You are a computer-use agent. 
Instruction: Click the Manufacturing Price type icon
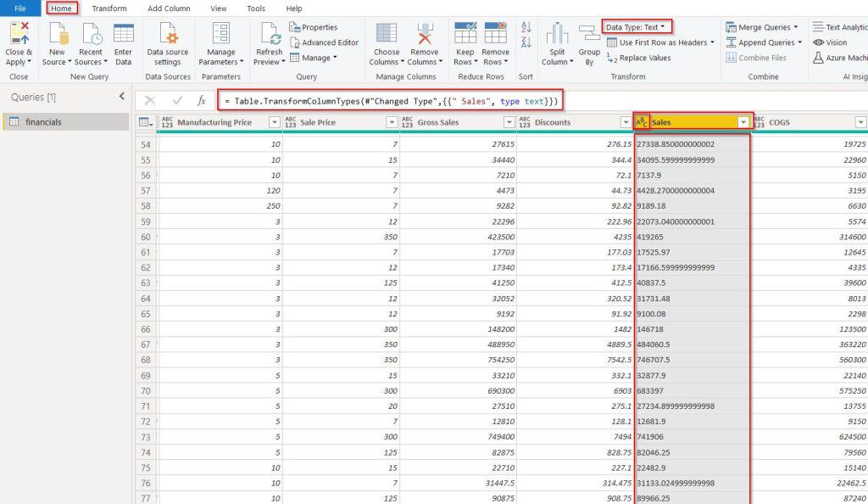tap(167, 122)
